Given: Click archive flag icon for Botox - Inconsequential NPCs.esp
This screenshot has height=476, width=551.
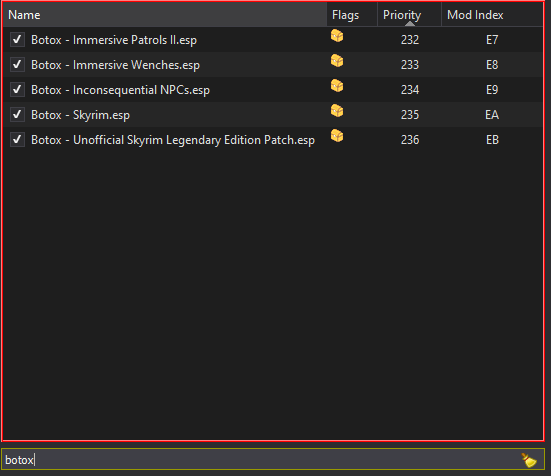Looking at the screenshot, I should [x=337, y=86].
